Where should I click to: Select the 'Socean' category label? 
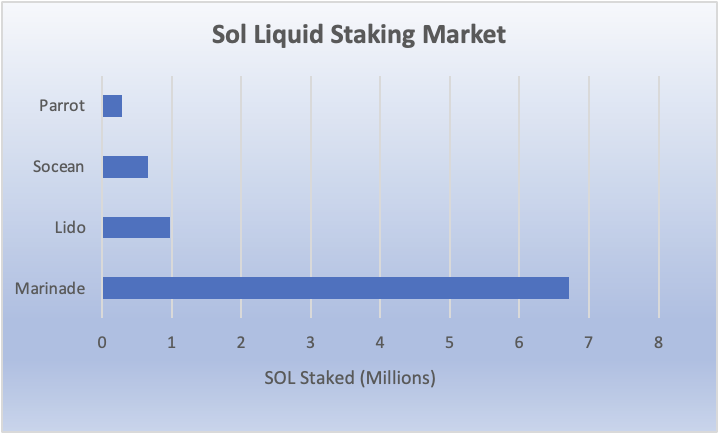(x=58, y=167)
